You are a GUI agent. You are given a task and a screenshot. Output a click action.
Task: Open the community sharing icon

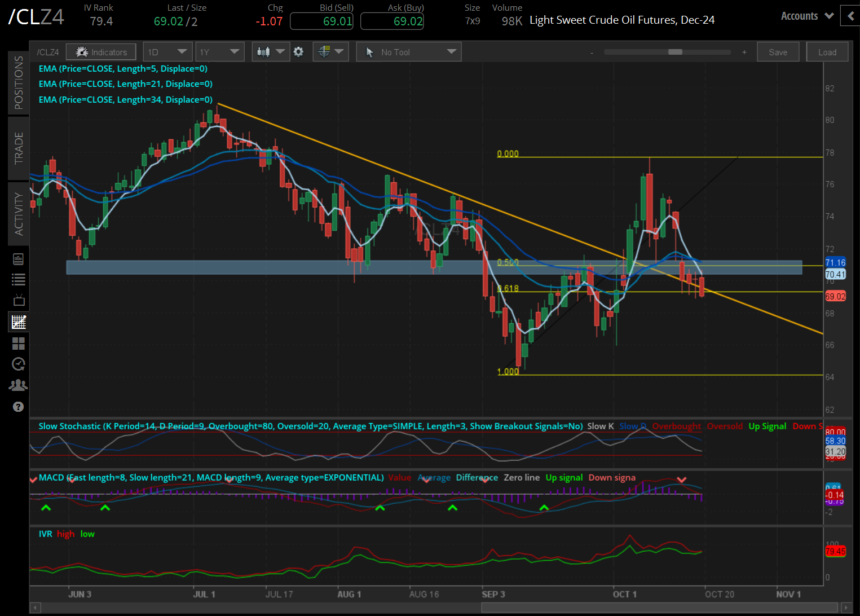pyautogui.click(x=19, y=385)
